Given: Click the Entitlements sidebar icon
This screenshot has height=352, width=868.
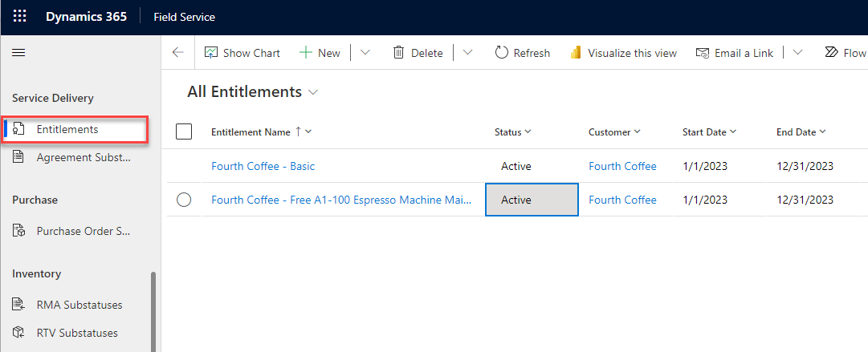Looking at the screenshot, I should click(x=18, y=129).
